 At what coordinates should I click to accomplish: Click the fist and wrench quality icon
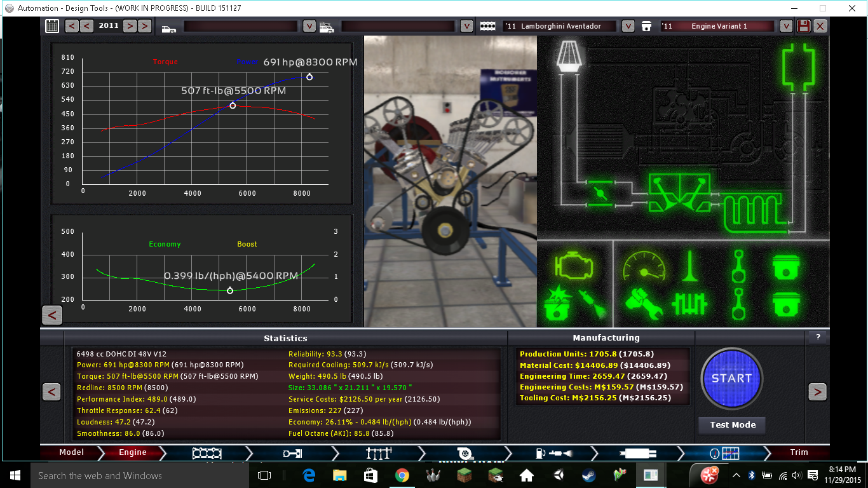[643, 304]
